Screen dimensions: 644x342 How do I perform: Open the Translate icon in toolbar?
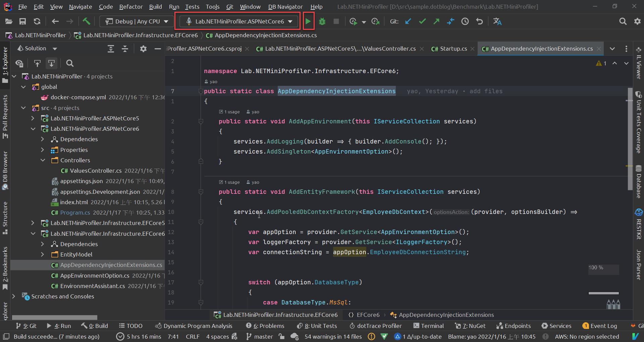497,21
